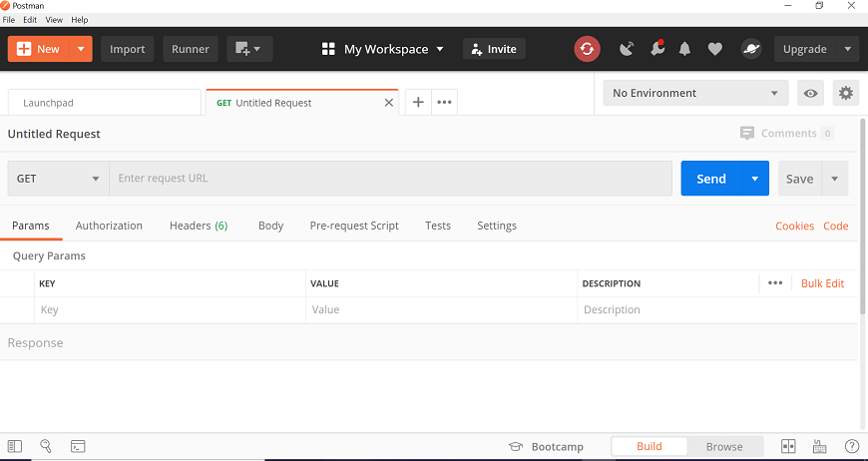Open the Runner
Screen dimensions: 868x461
point(191,49)
